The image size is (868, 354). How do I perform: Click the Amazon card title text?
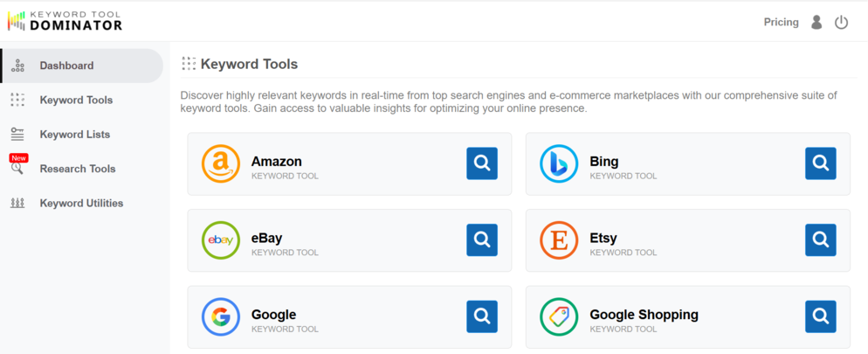pos(276,162)
